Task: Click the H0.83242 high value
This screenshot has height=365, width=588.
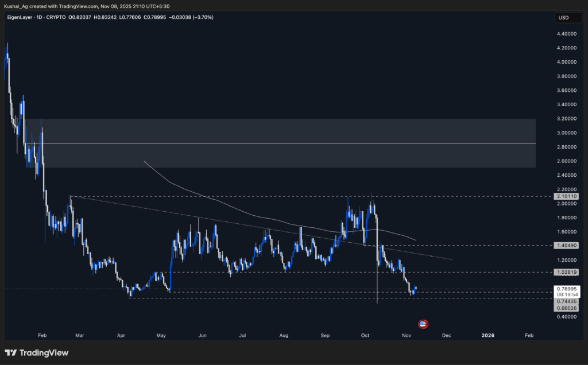Action: point(105,17)
